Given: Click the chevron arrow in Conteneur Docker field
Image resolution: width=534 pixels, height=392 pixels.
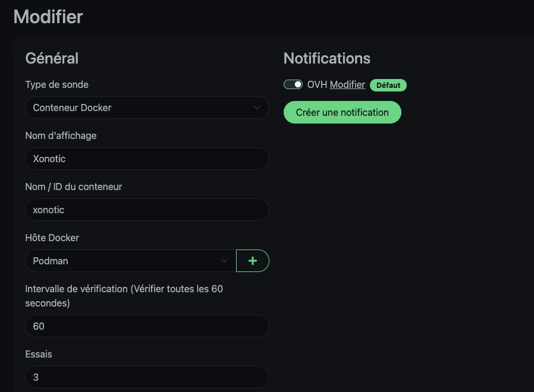Looking at the screenshot, I should coord(257,108).
